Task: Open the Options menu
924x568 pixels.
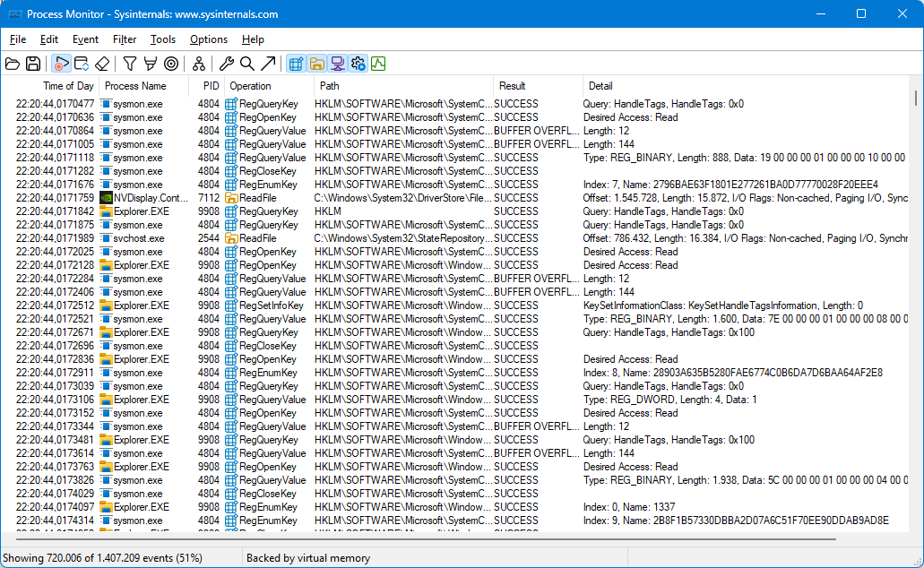Action: point(209,39)
